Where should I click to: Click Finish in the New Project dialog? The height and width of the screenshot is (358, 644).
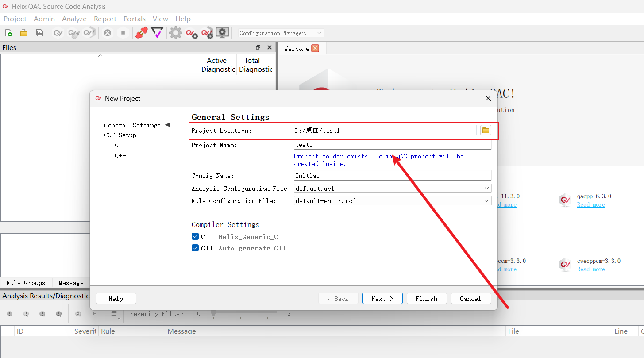click(x=427, y=299)
